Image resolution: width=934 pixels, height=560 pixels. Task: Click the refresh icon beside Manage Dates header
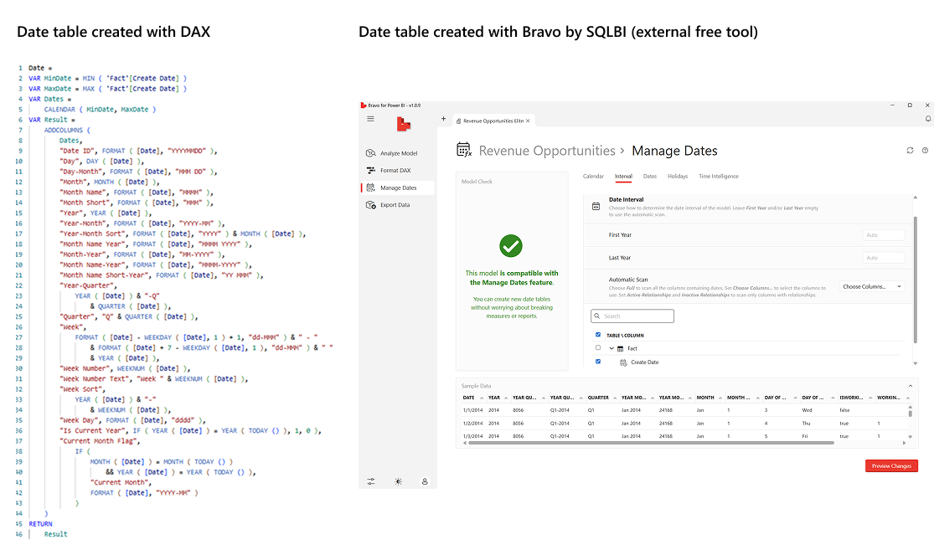(x=911, y=151)
